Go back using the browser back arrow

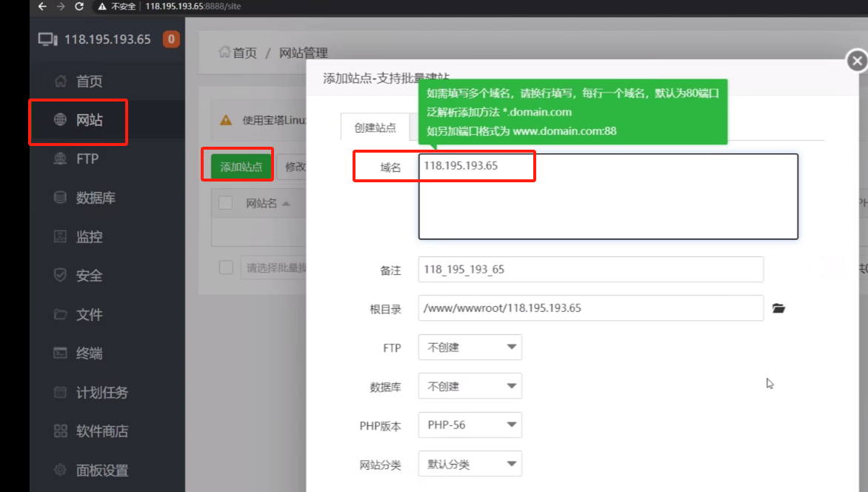click(42, 6)
